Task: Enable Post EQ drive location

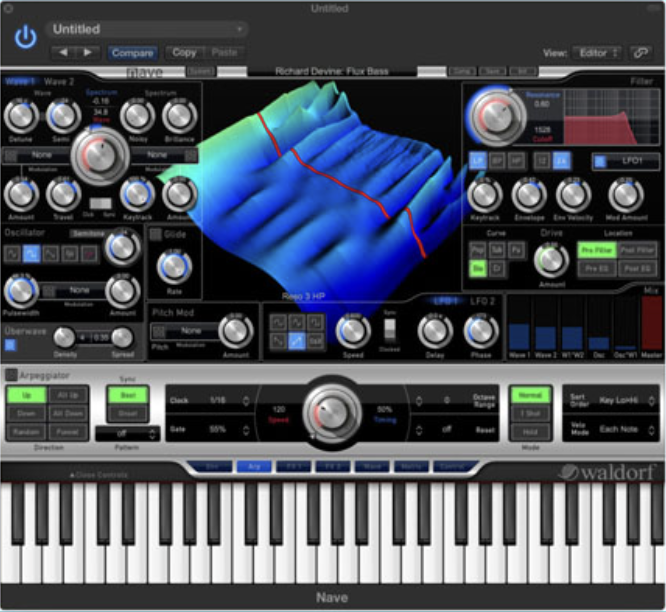Action: coord(637,268)
